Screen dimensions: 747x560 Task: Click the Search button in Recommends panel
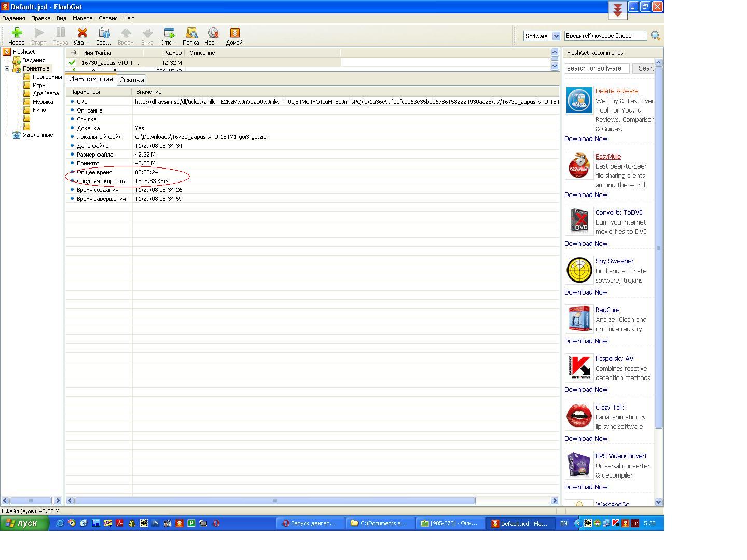pyautogui.click(x=643, y=68)
